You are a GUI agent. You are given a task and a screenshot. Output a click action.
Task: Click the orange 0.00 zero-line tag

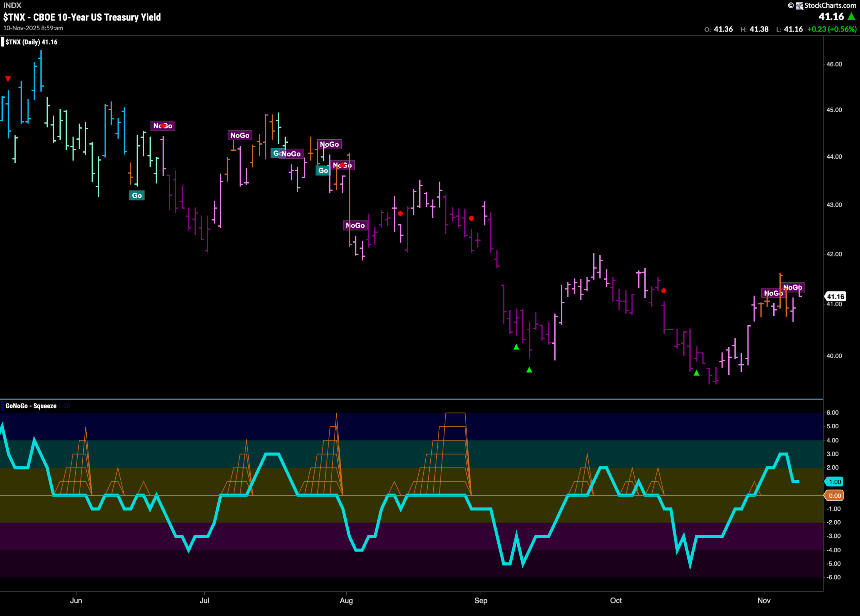point(834,495)
